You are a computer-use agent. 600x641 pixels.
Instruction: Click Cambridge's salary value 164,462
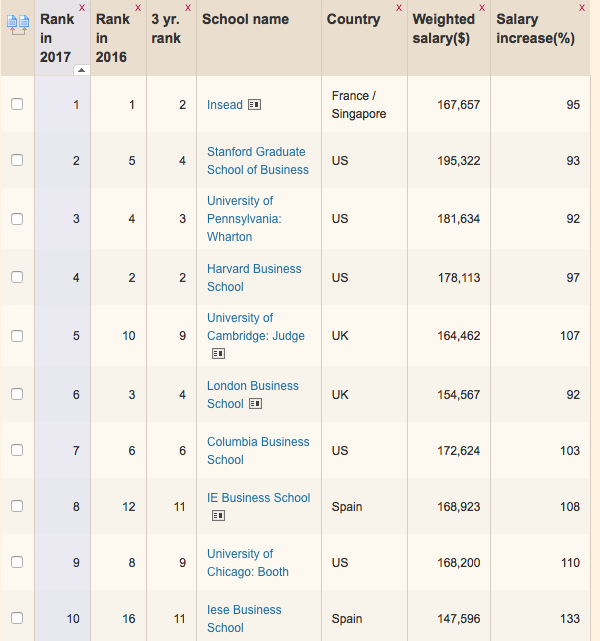tap(459, 336)
